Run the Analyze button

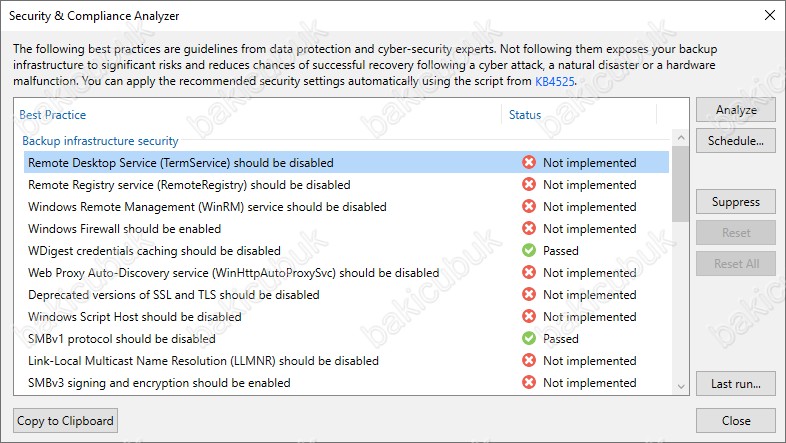point(735,110)
